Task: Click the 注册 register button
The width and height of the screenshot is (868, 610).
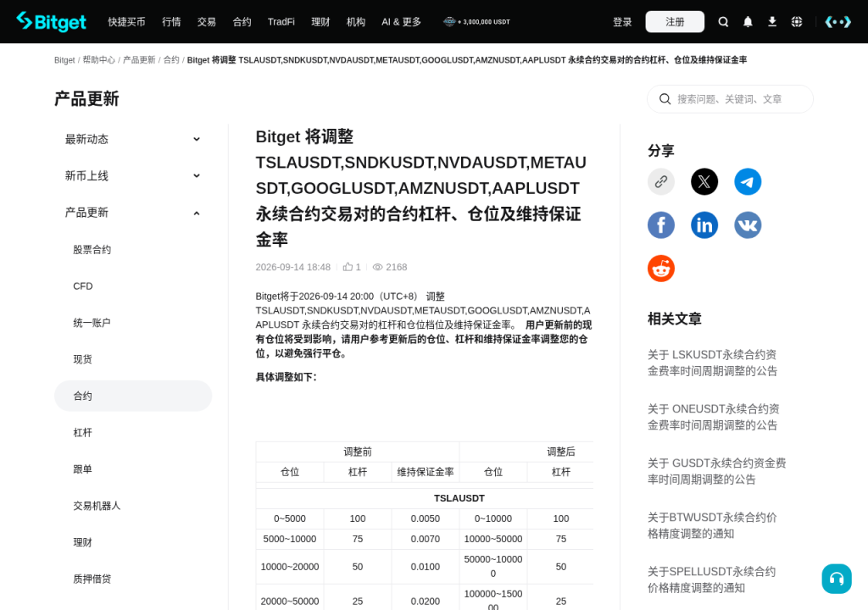Action: pyautogui.click(x=675, y=21)
